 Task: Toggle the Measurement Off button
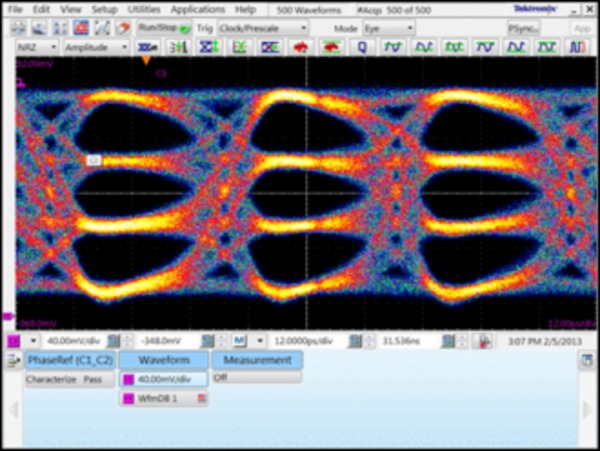[x=256, y=378]
